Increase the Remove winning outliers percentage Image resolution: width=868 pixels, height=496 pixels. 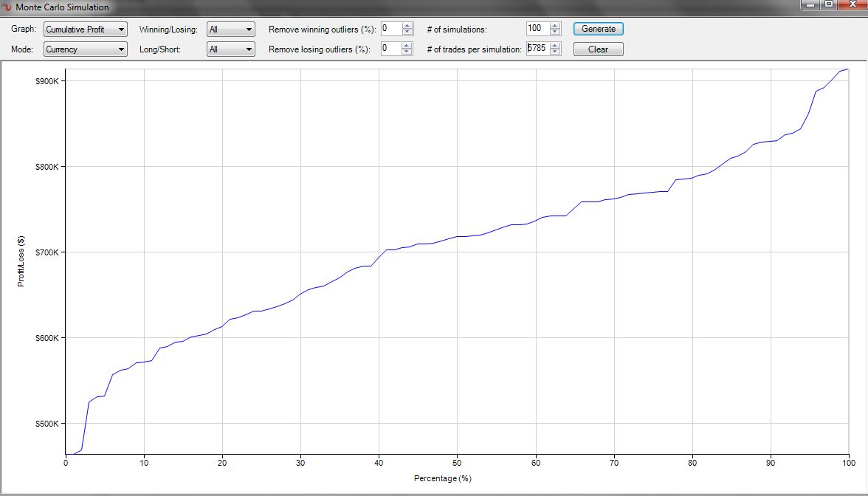pos(407,26)
